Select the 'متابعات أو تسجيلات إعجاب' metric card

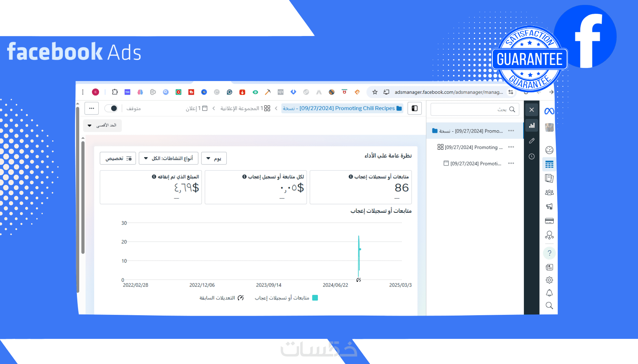[361, 187]
